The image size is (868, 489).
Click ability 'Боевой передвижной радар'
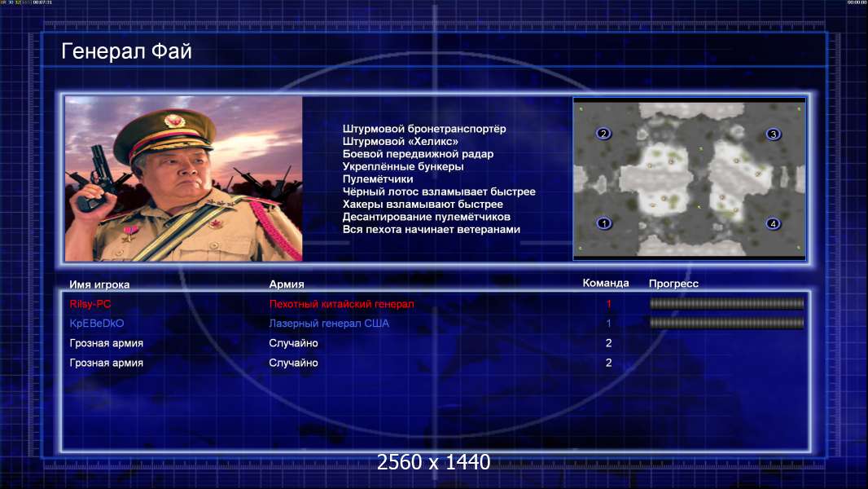click(418, 154)
